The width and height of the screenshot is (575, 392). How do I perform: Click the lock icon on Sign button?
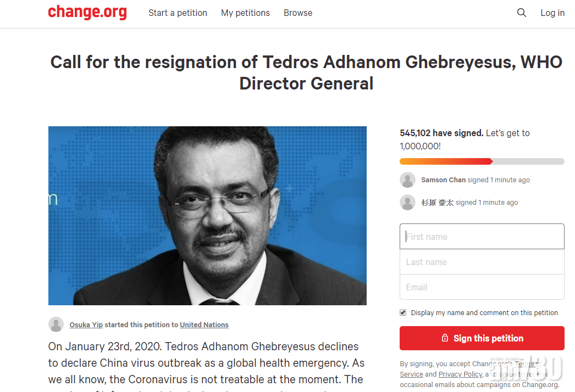445,338
